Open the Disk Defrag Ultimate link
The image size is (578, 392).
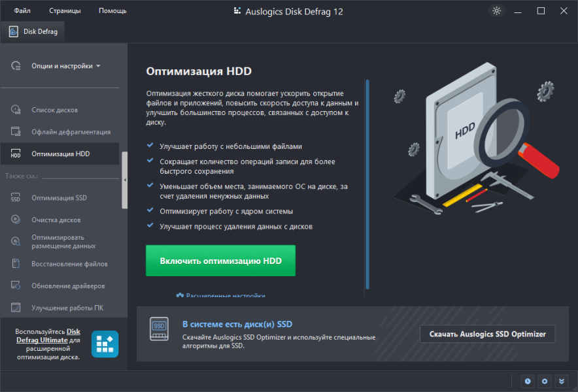pos(48,336)
